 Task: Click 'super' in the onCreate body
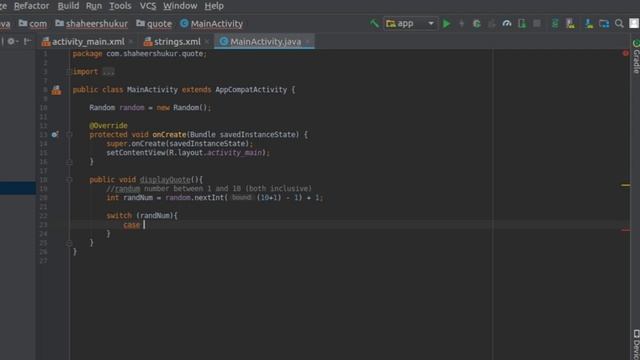pyautogui.click(x=117, y=144)
